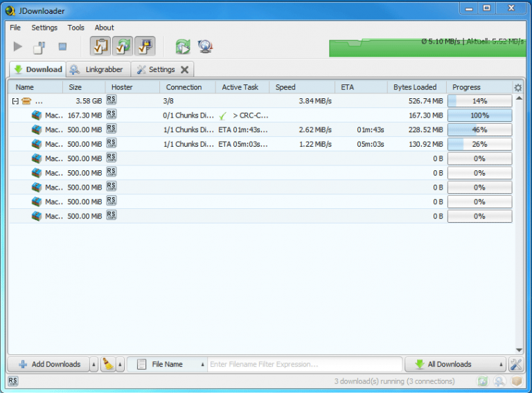Open the Settings menu

(44, 28)
